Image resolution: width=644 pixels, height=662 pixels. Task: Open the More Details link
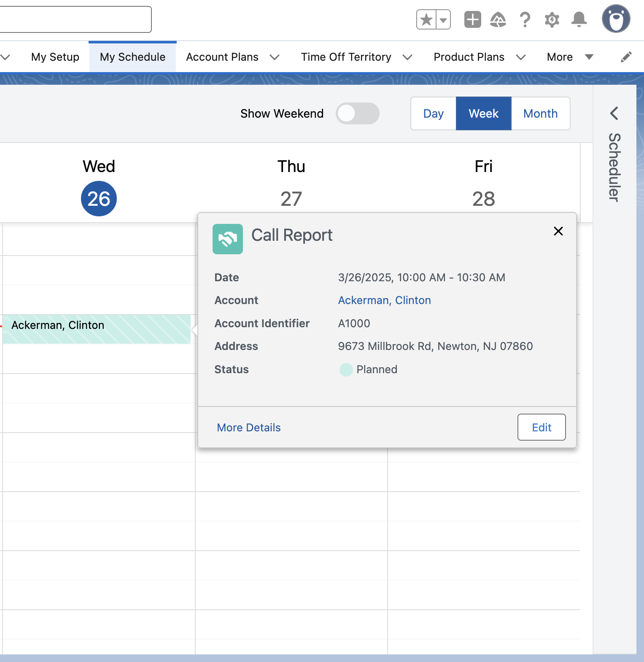click(x=249, y=428)
